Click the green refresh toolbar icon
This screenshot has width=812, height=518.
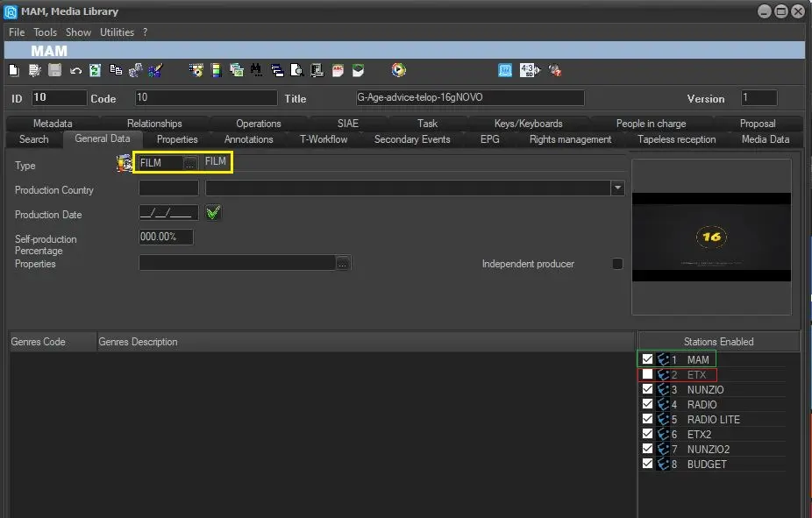(95, 70)
